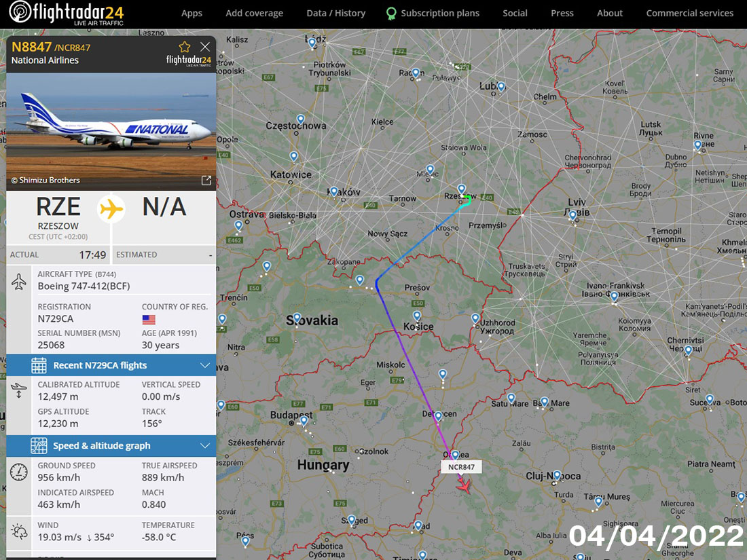Click the National 747 aircraft photo
747x560 pixels.
point(111,132)
